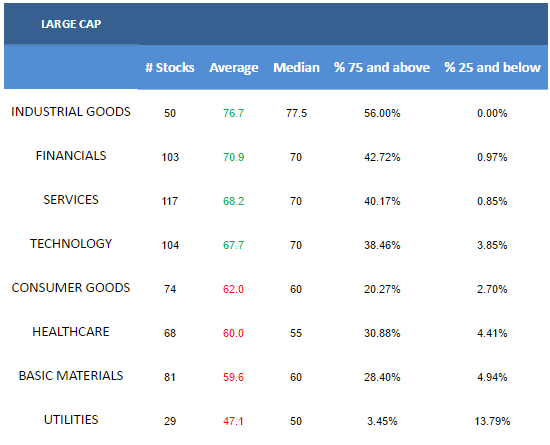Select the BASIC MATERIALS row label

click(71, 376)
